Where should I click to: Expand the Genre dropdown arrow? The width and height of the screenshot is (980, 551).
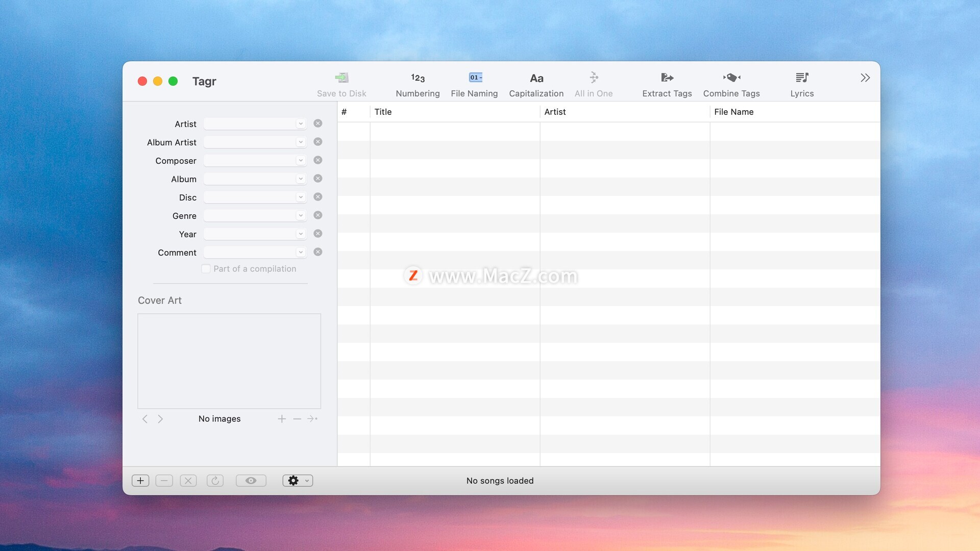301,215
